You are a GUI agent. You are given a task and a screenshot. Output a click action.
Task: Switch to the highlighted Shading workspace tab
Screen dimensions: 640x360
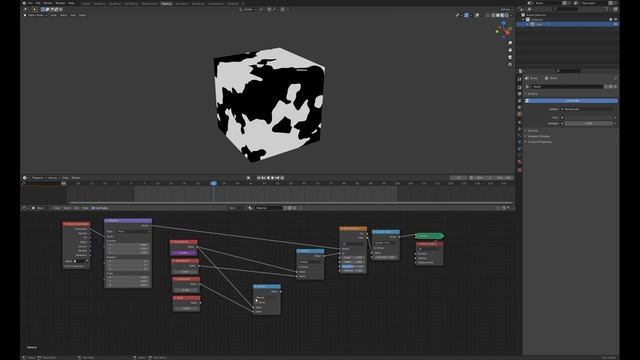click(x=166, y=4)
